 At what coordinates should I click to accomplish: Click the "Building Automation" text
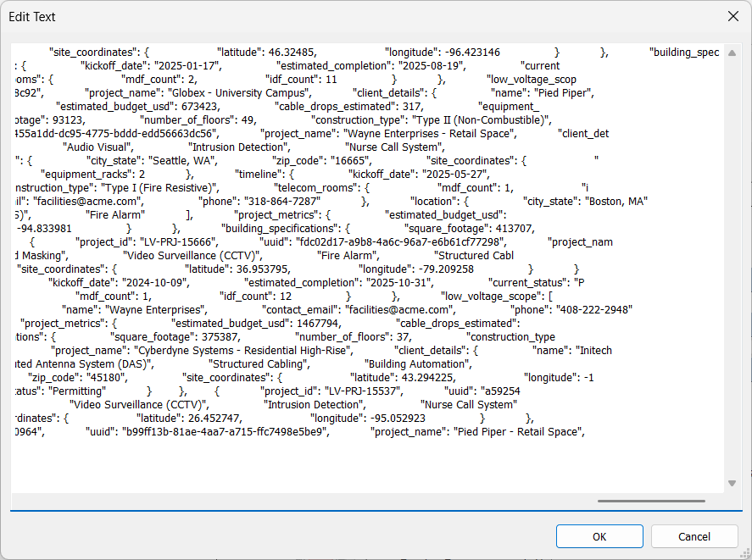click(418, 364)
